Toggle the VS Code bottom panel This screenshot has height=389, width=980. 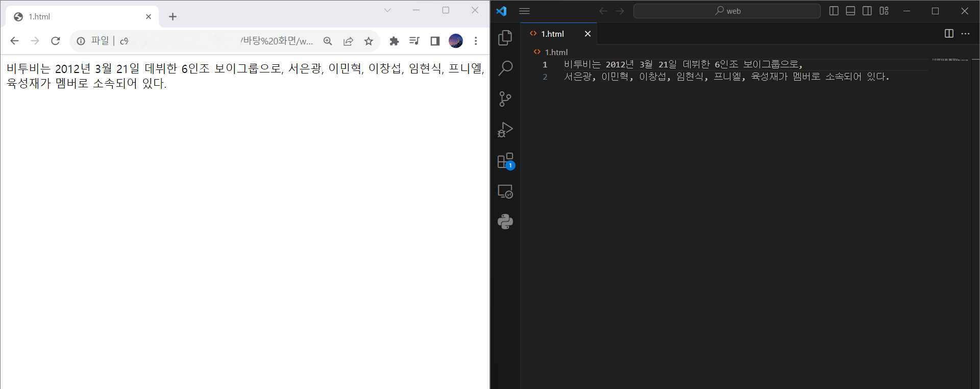[850, 11]
